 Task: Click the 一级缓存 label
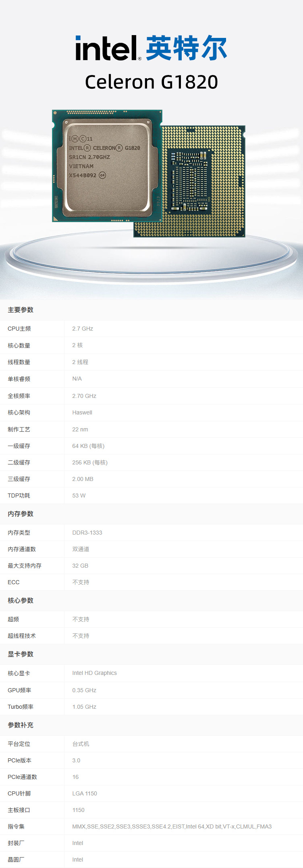[19, 446]
